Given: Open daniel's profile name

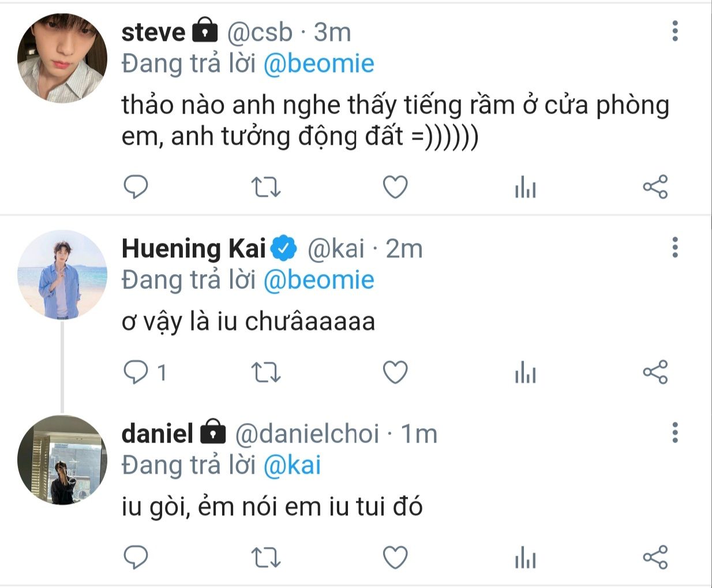Looking at the screenshot, I should tap(157, 433).
